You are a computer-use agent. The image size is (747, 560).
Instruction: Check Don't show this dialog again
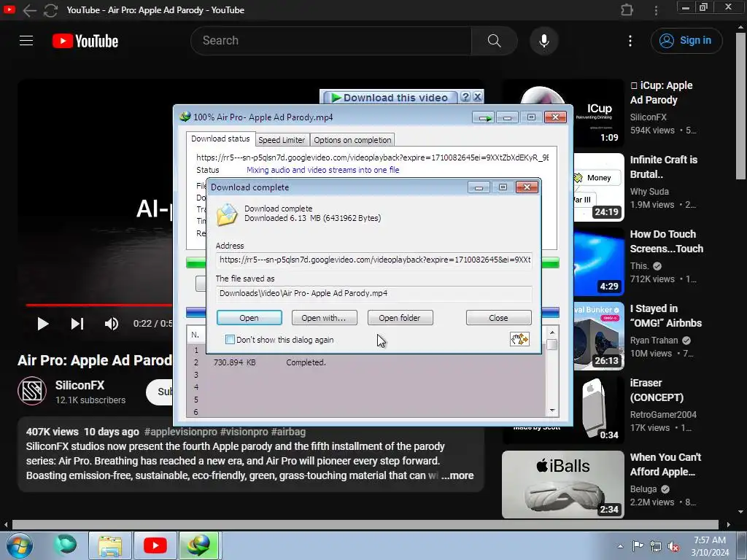point(230,340)
